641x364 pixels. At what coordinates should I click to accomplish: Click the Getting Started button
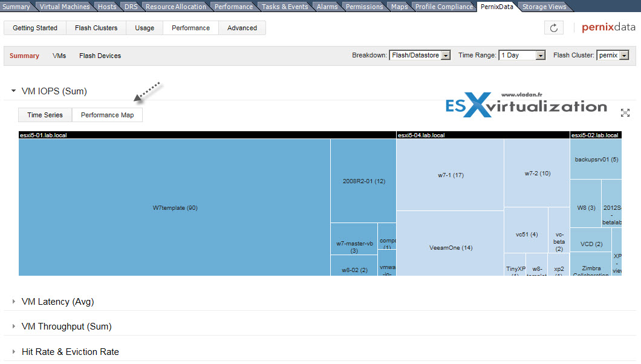point(34,28)
